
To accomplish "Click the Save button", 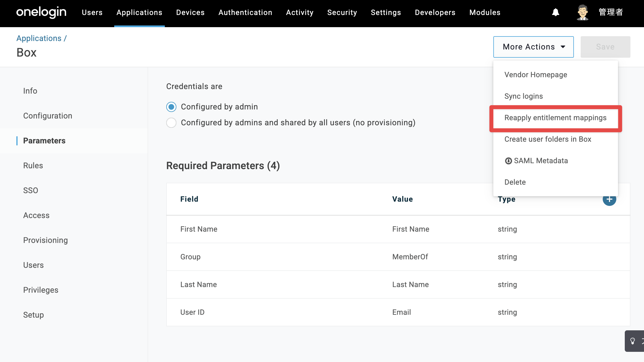I will coord(605,47).
